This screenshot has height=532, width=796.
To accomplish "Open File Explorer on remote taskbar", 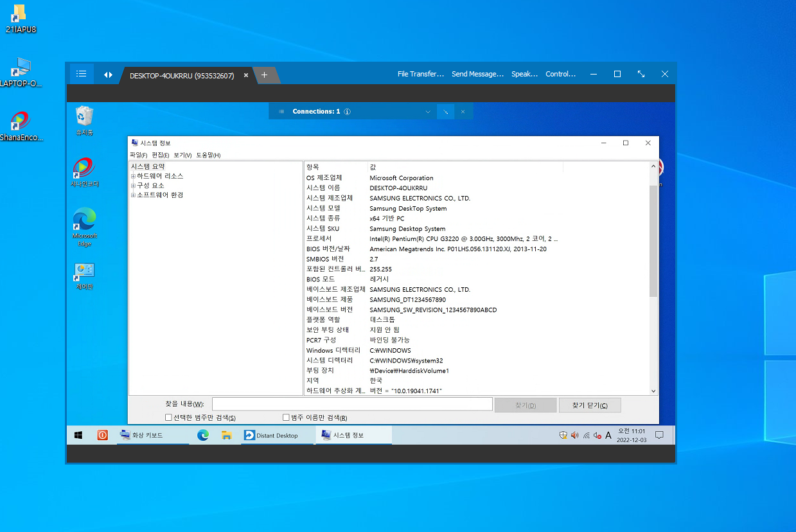I will 226,435.
